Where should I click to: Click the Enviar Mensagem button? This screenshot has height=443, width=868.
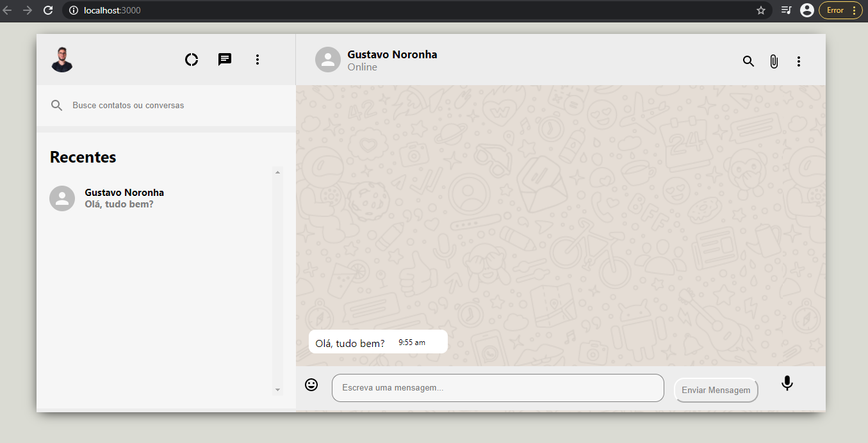(x=716, y=389)
